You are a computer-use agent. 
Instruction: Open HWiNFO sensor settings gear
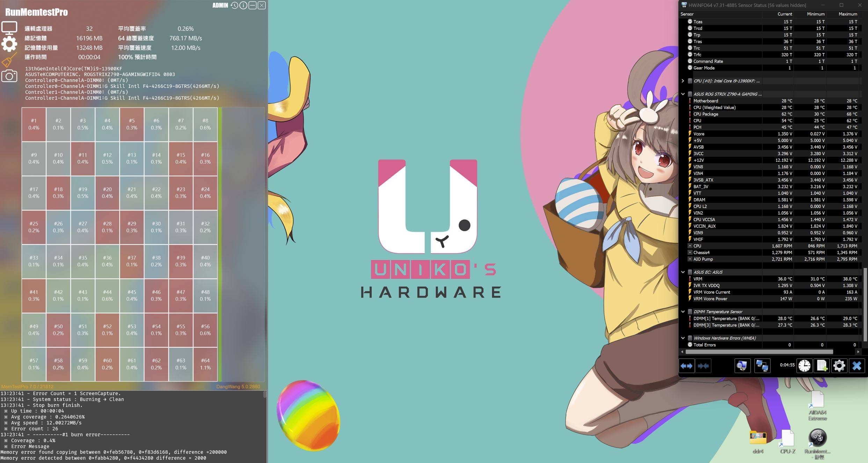pyautogui.click(x=839, y=366)
